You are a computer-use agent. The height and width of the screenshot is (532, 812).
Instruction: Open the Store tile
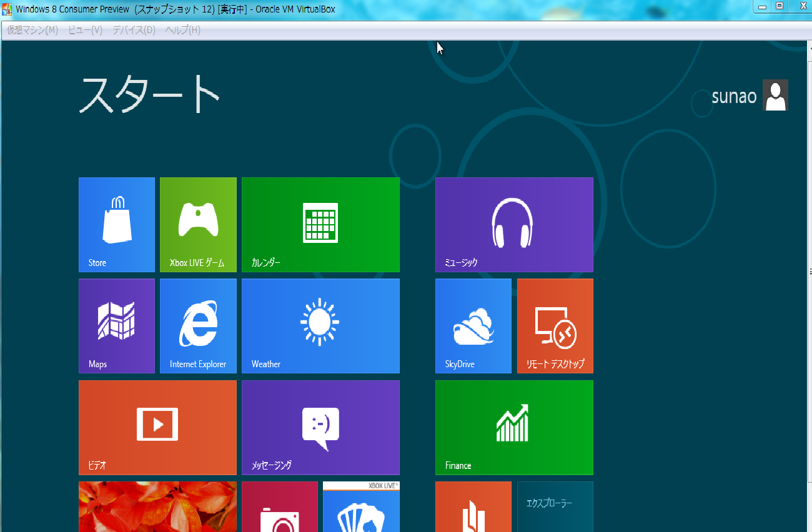pos(117,225)
